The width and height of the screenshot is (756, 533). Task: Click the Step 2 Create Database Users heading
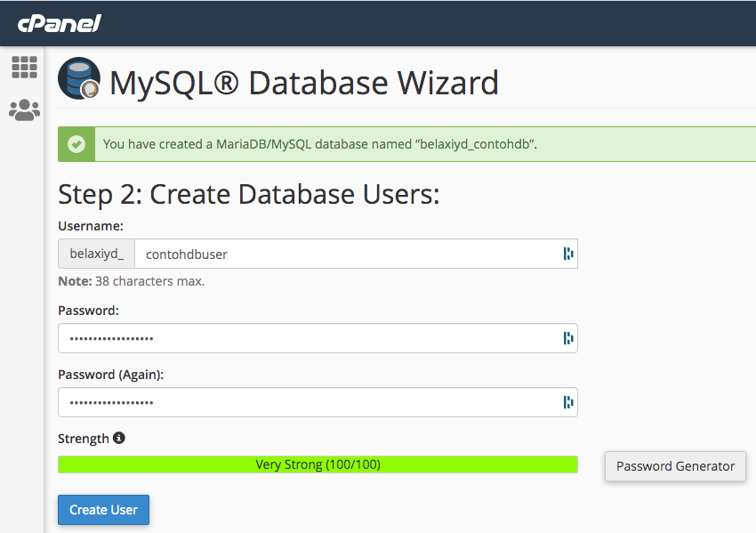(249, 194)
